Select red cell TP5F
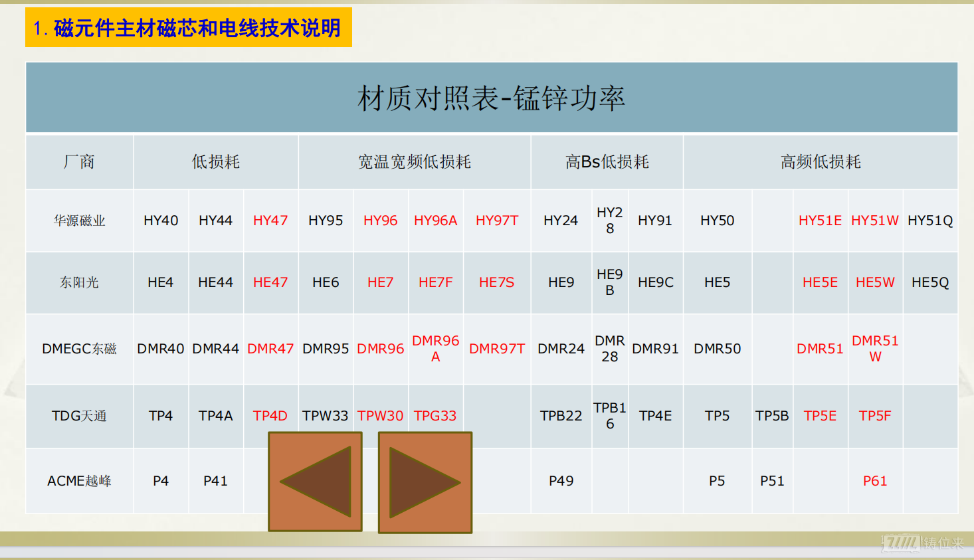This screenshot has width=974, height=560. coord(875,416)
